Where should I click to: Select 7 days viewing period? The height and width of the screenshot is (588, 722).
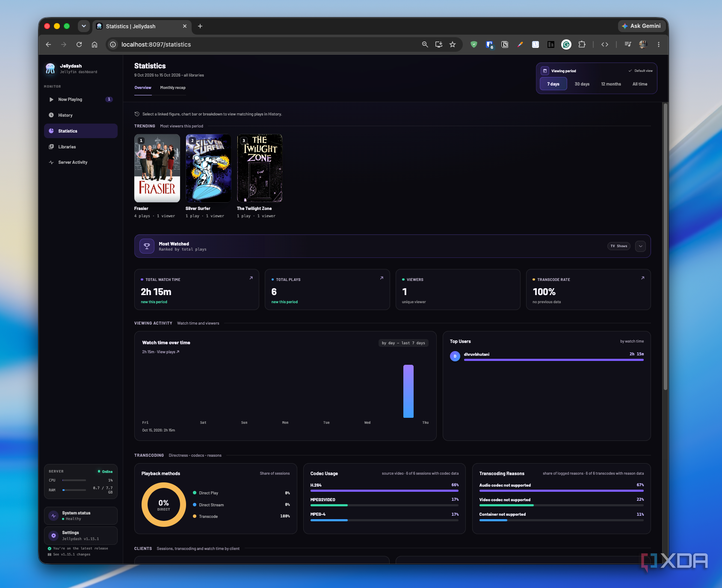point(553,84)
